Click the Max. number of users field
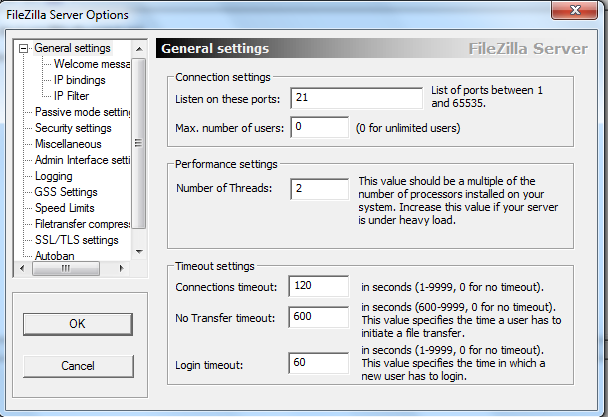The width and height of the screenshot is (608, 417). (320, 127)
